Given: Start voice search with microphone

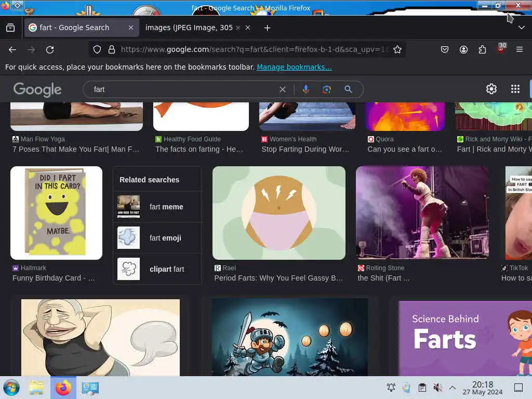Looking at the screenshot, I should pyautogui.click(x=305, y=89).
